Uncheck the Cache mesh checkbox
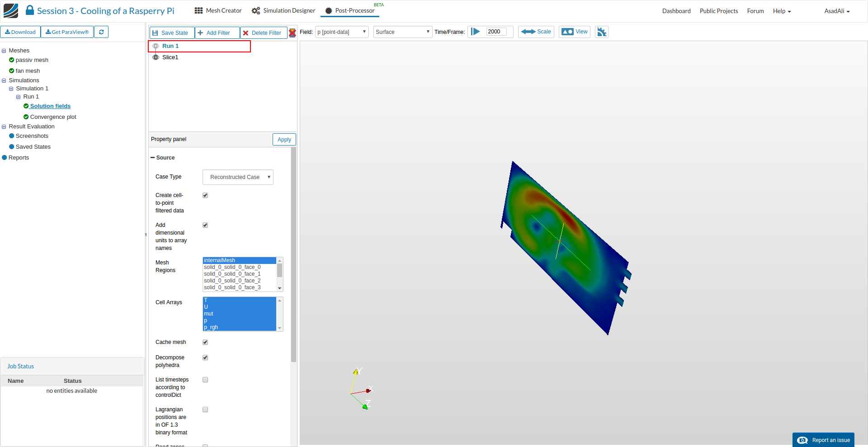 pyautogui.click(x=205, y=342)
